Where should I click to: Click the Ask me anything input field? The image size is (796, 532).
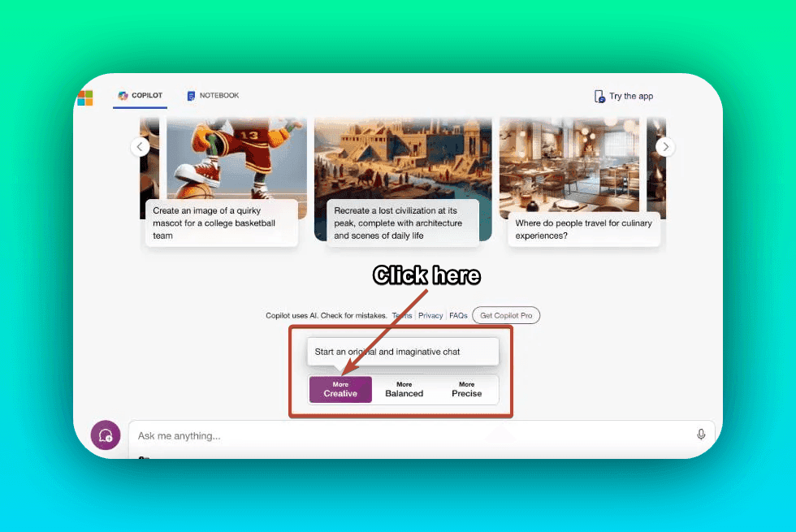pos(406,436)
